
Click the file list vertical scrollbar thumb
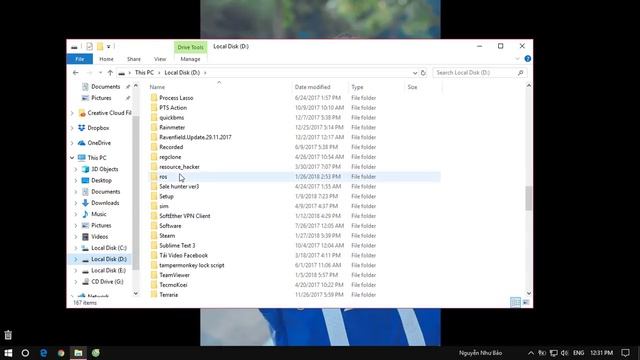coord(529,198)
